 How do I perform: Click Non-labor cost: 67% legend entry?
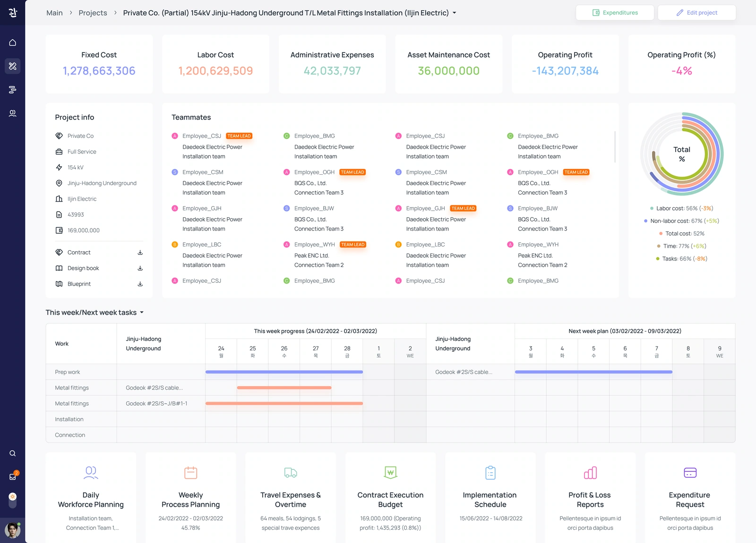click(x=682, y=221)
